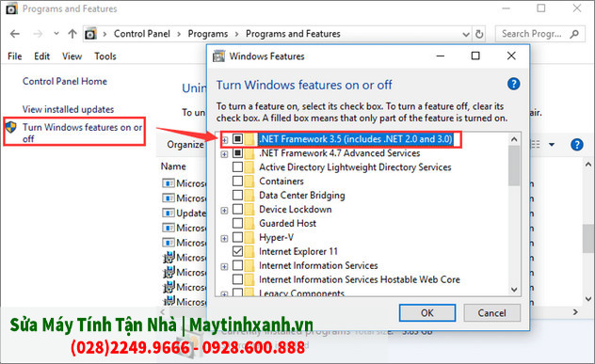
Task: Enable Active Directory Lightweight Directory Services checkbox
Action: [x=237, y=166]
